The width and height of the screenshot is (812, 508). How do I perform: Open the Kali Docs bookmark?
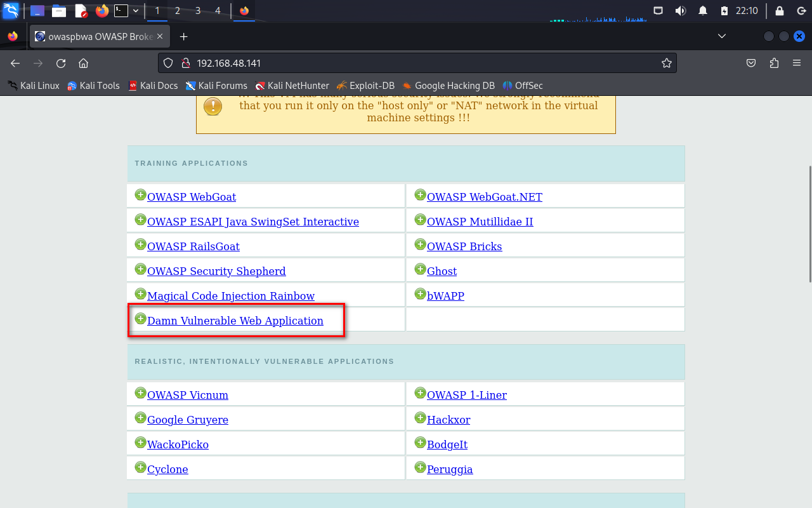(x=153, y=85)
